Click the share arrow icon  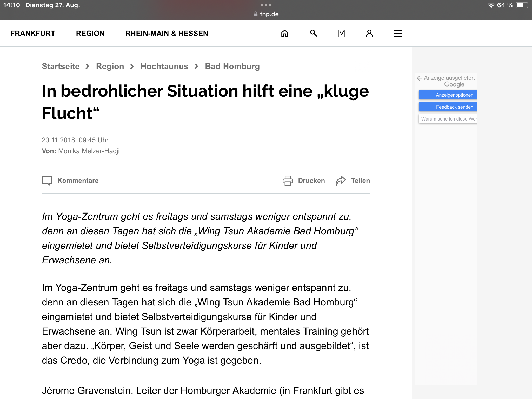(x=341, y=181)
